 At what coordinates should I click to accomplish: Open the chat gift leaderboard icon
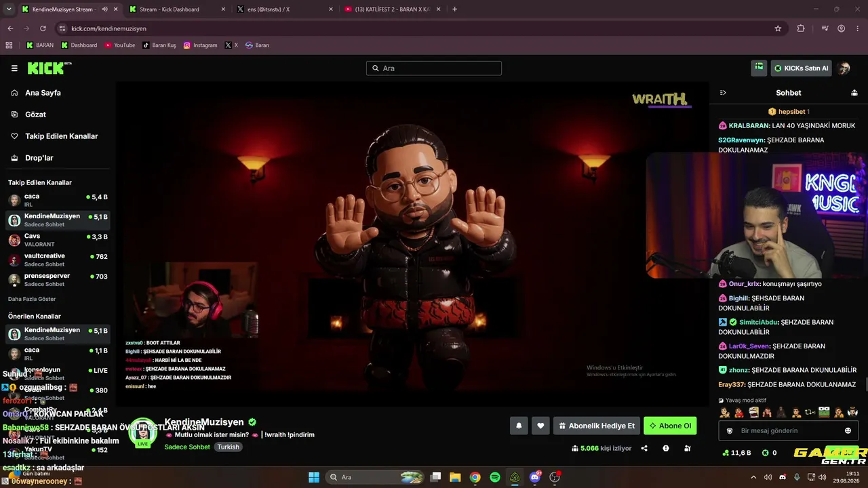pyautogui.click(x=854, y=93)
